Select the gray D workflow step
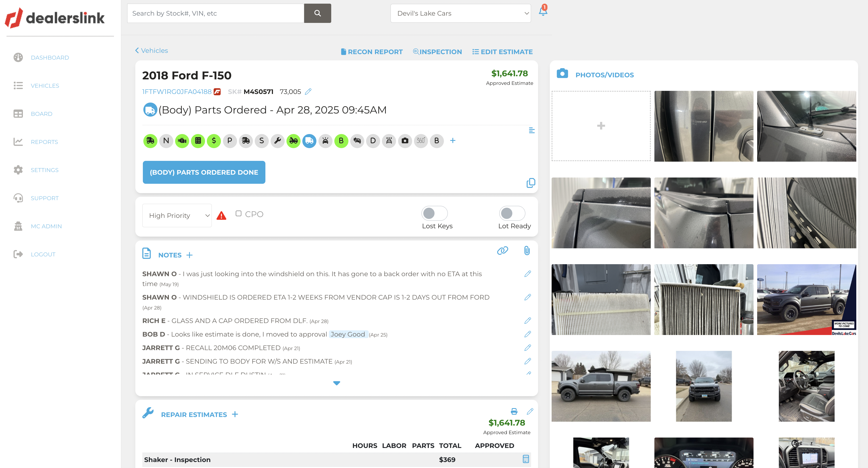868x468 pixels. [373, 141]
